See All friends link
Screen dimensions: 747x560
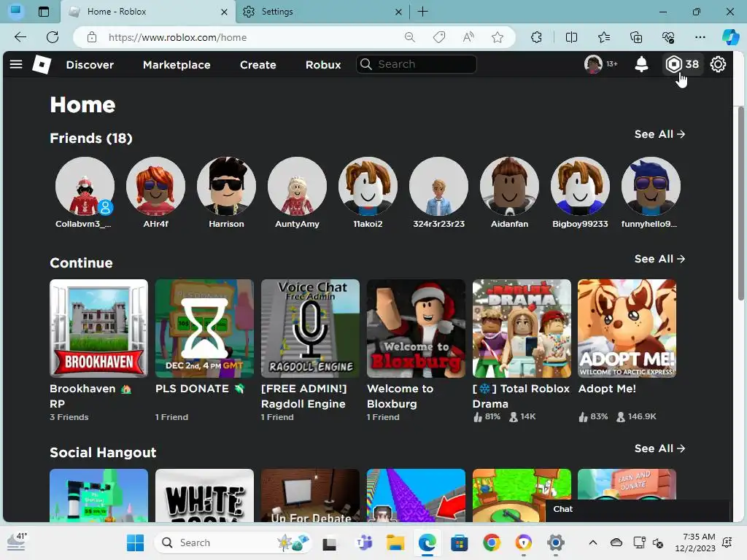[x=659, y=134]
